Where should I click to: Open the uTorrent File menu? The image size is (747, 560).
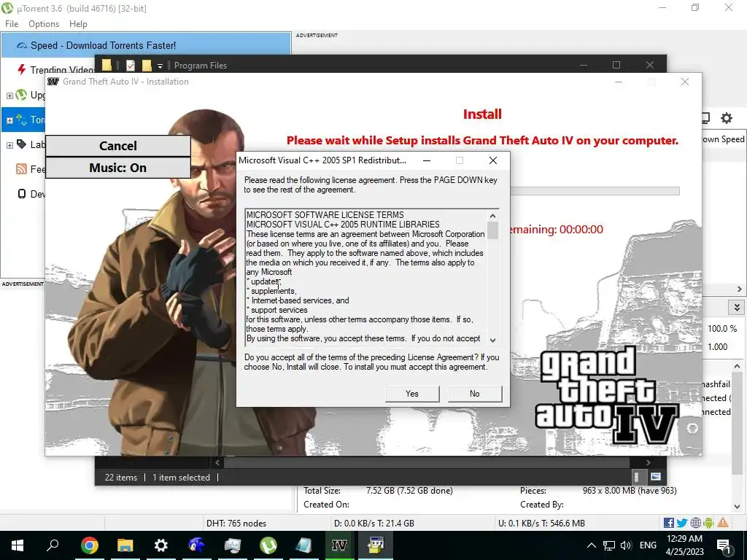pos(12,24)
